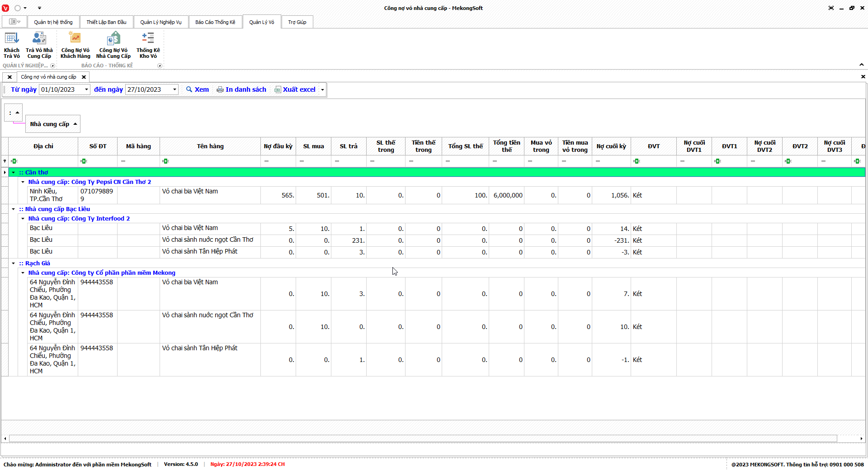The width and height of the screenshot is (868, 470).
Task: Collapse the Nhà cung cấp Bạc Liêu group
Action: pos(14,209)
